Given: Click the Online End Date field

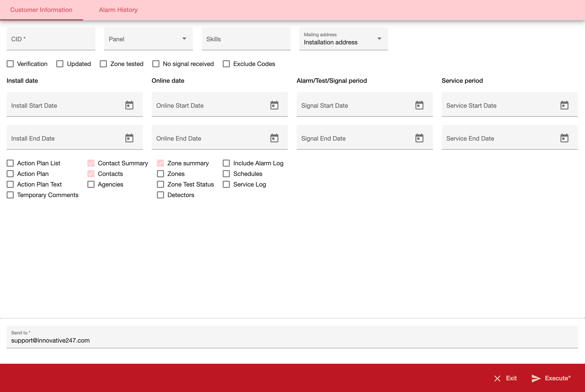Looking at the screenshot, I should coord(220,138).
